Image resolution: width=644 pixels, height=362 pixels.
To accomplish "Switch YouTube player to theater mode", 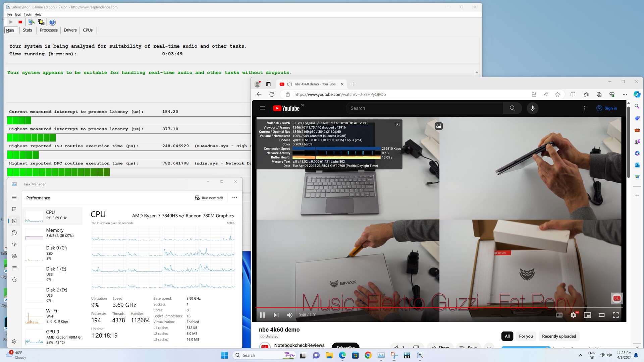I will 602,315.
